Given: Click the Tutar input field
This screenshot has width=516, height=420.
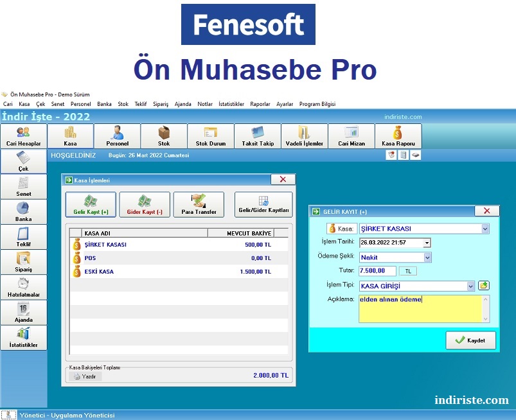Looking at the screenshot, I should [377, 270].
